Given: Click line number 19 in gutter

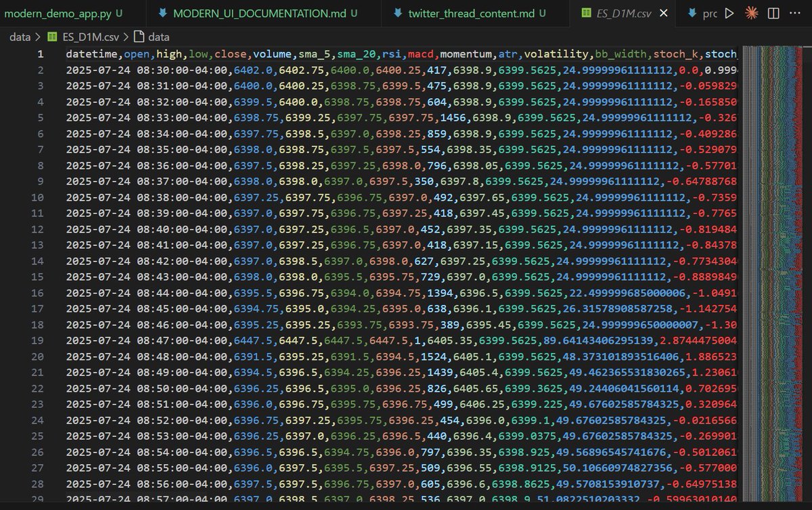Looking at the screenshot, I should pos(37,340).
